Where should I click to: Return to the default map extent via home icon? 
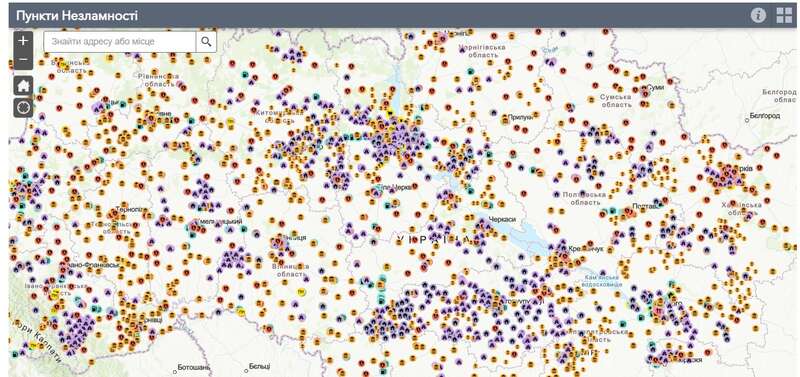pos(23,85)
